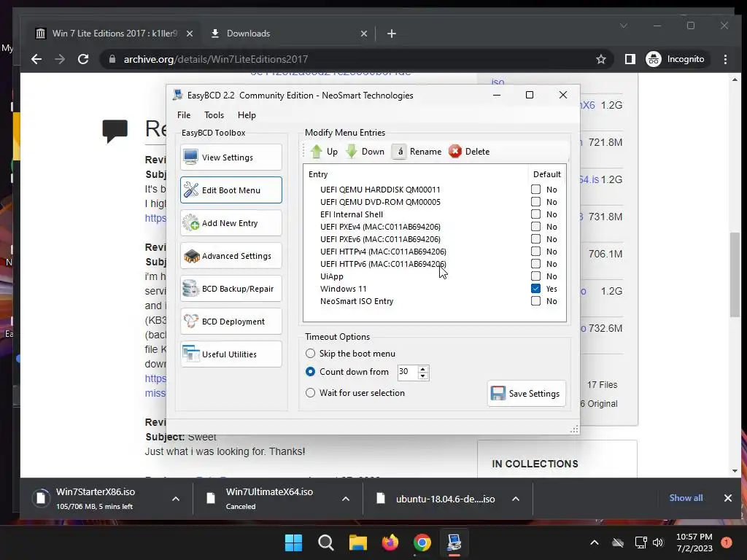
Task: Close the Win 7 Lite Editions tab
Action: pyautogui.click(x=190, y=34)
